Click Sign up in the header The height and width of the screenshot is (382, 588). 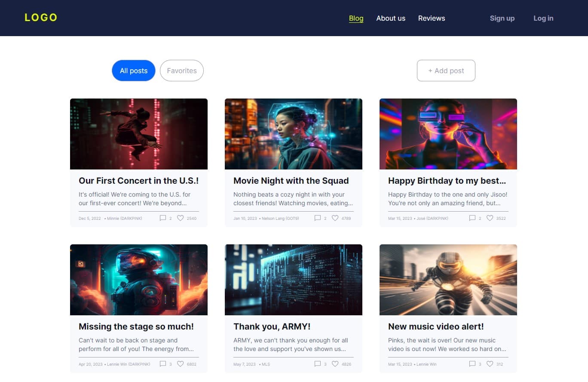(502, 18)
